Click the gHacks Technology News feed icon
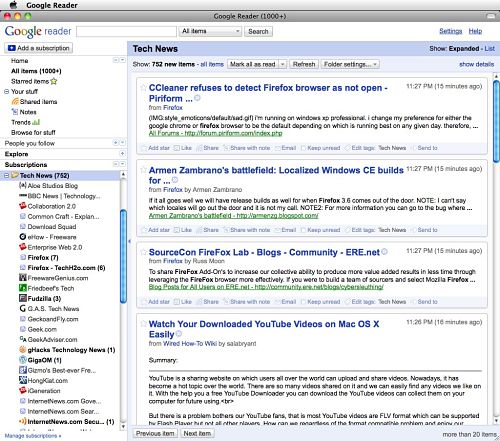The width and height of the screenshot is (500, 441). (x=23, y=350)
